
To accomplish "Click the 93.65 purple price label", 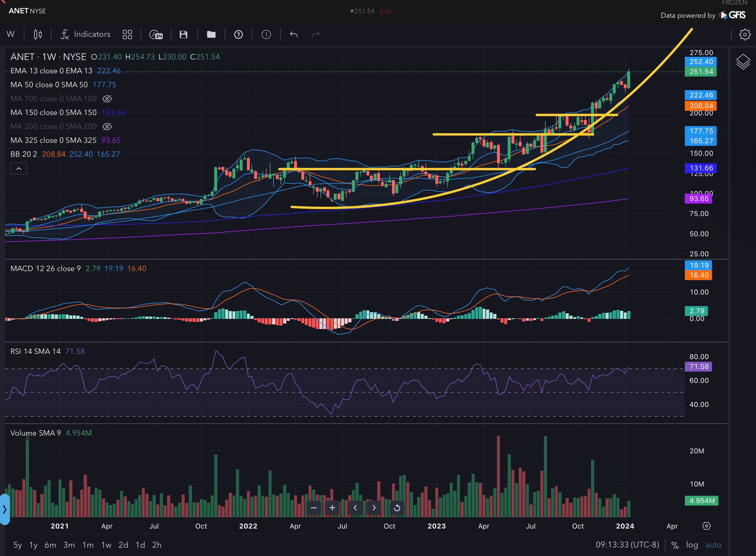I will pyautogui.click(x=698, y=199).
